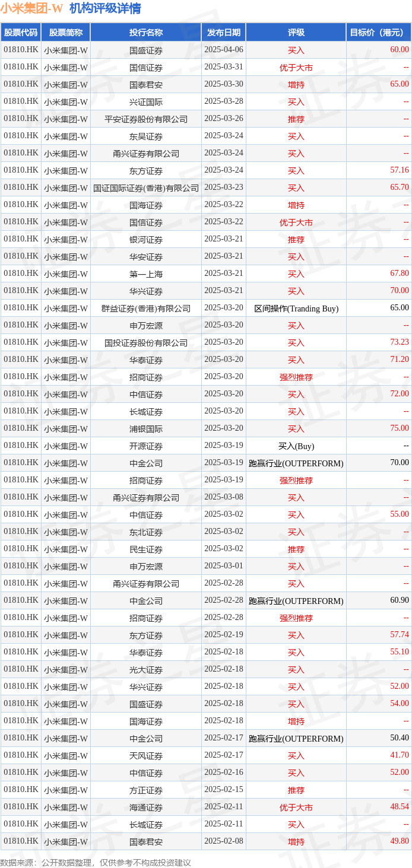This screenshot has height=868, width=412.
Task: Select the broker cell 方正证券
Action: [146, 790]
